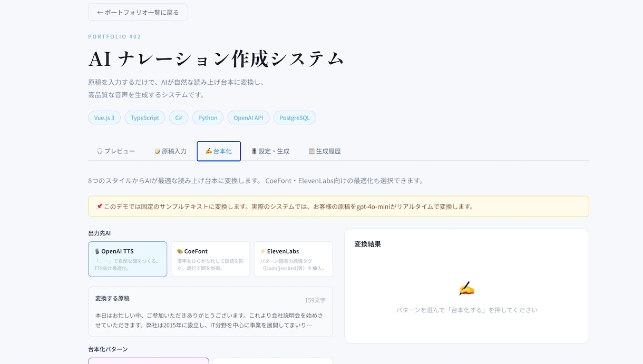Screen dimensions: 643x364
Task: Click the C# tag
Action: (179, 117)
